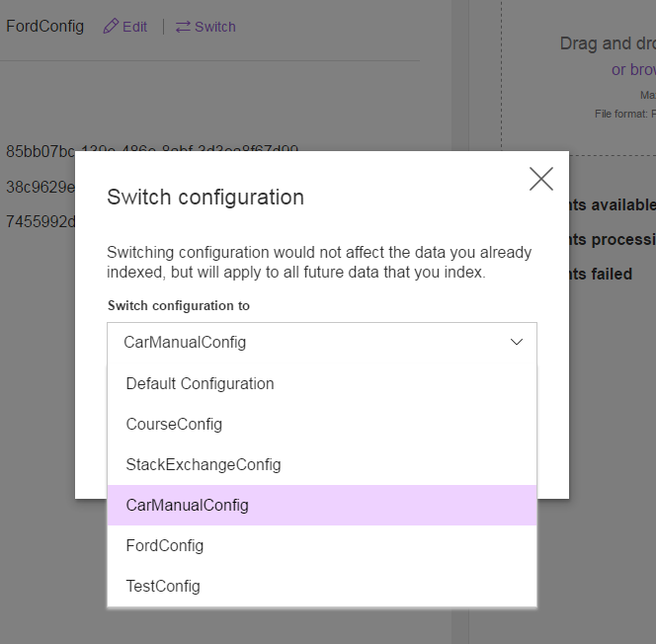Click the pencil Edit icon
The height and width of the screenshot is (644, 656).
(111, 27)
